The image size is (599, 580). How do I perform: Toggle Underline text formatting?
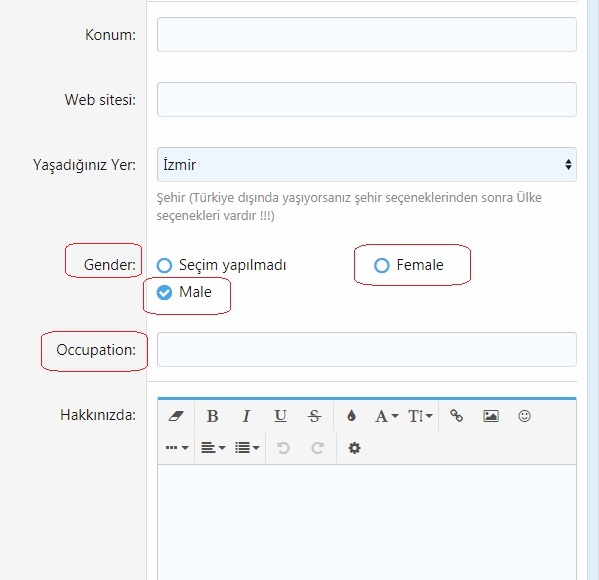point(280,416)
